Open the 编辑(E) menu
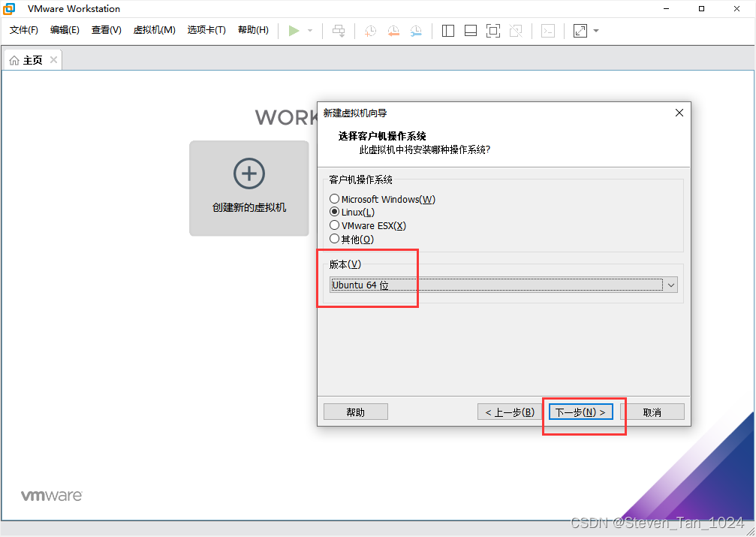Viewport: 756px width, 537px height. coord(65,30)
